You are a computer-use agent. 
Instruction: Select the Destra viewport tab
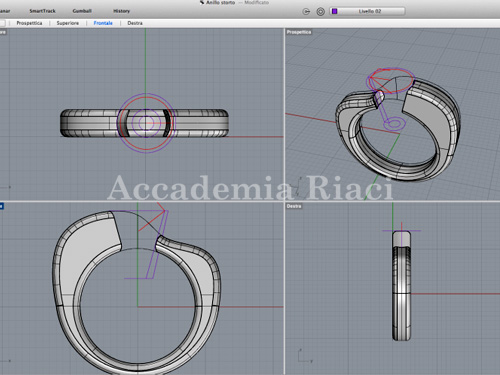[x=135, y=23]
